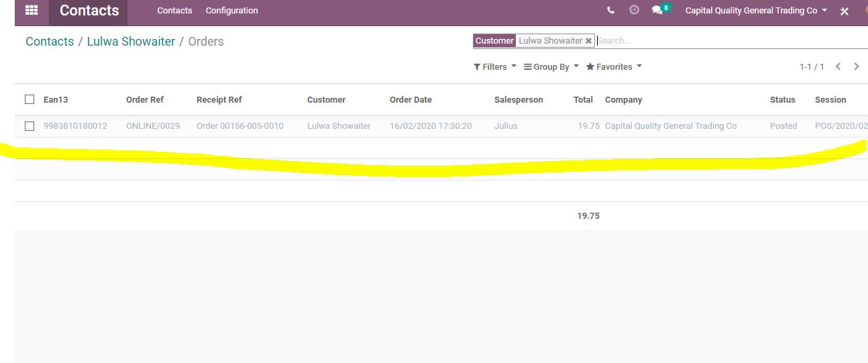Open the company switcher dropdown

(x=756, y=11)
